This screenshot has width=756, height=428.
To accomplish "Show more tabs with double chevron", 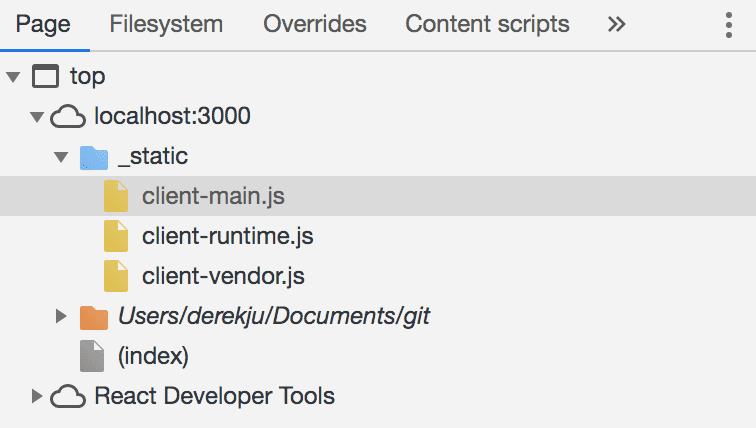I will pyautogui.click(x=616, y=24).
